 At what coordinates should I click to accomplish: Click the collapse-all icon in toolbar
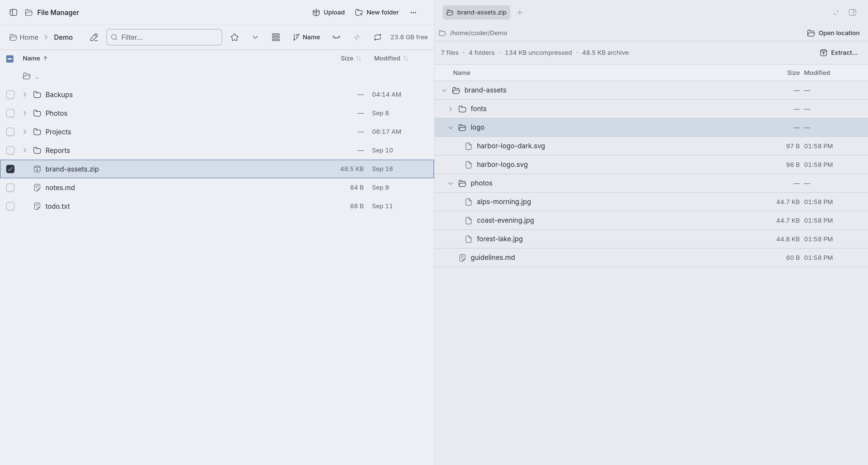tap(357, 37)
